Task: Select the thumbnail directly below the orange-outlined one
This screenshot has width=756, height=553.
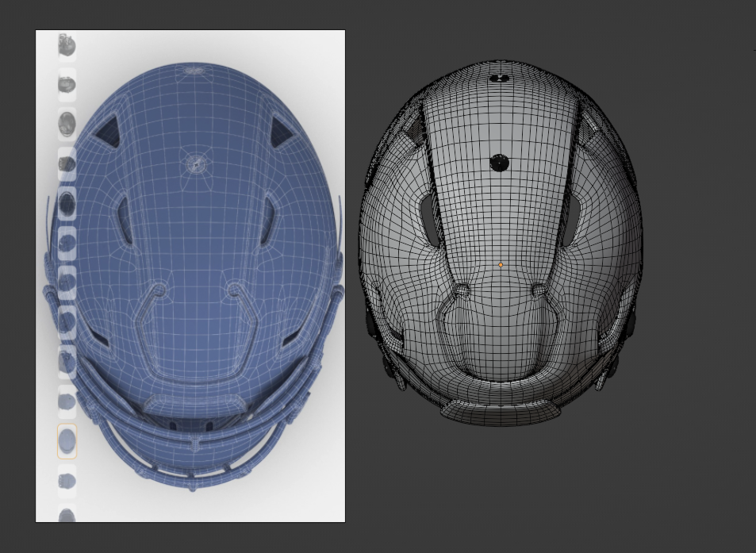Action: click(67, 481)
